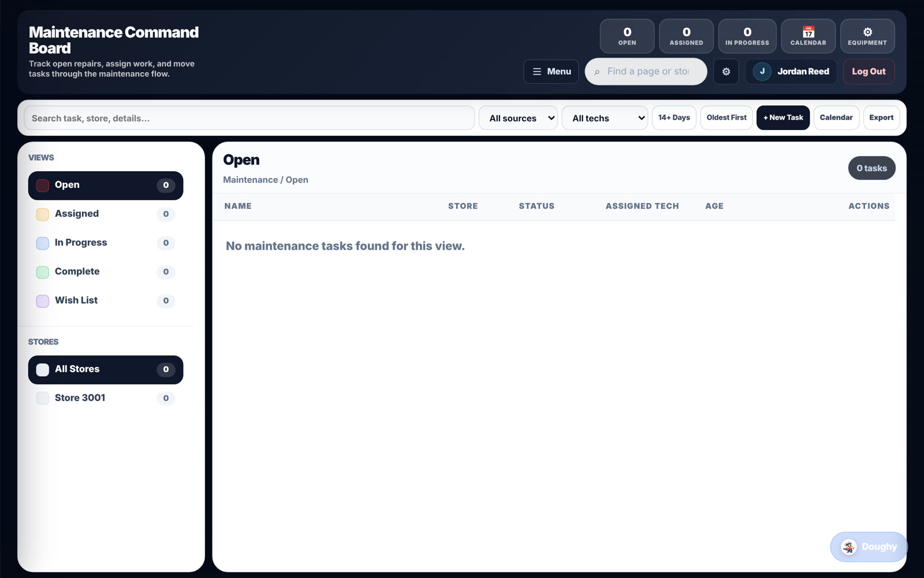Click the Calendar toolbar button

836,118
